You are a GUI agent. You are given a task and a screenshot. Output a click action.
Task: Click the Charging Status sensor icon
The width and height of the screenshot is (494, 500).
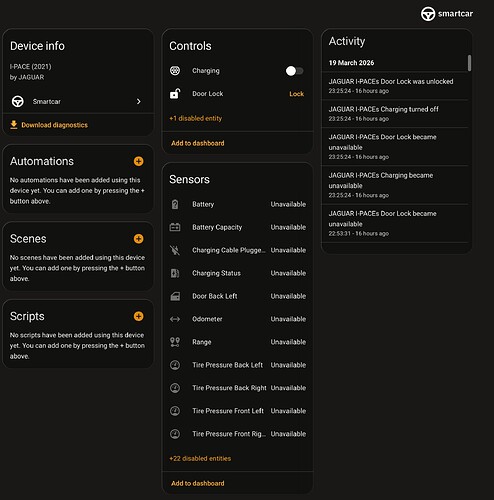pos(175,273)
